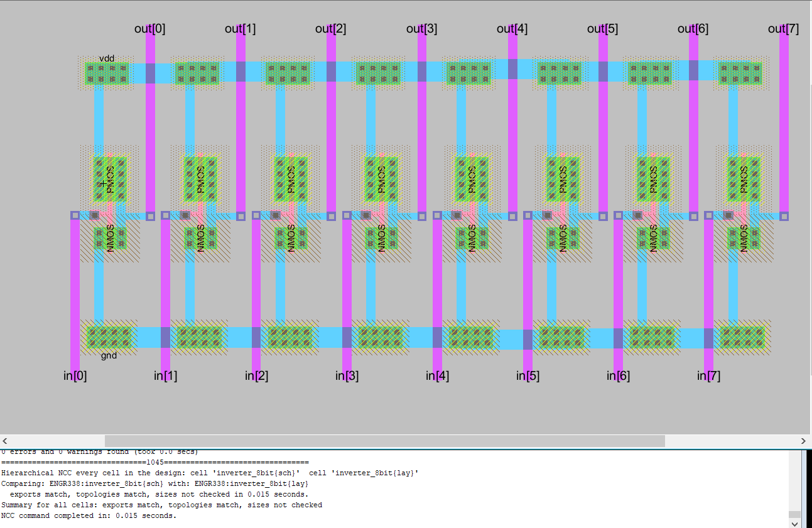
Task: Click the vdd export label
Action: coord(107,58)
